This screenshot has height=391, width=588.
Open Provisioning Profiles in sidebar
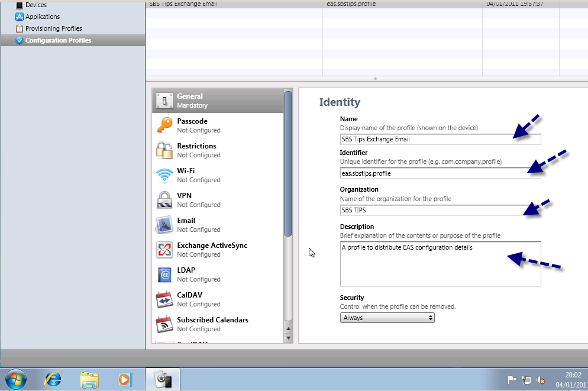[53, 28]
